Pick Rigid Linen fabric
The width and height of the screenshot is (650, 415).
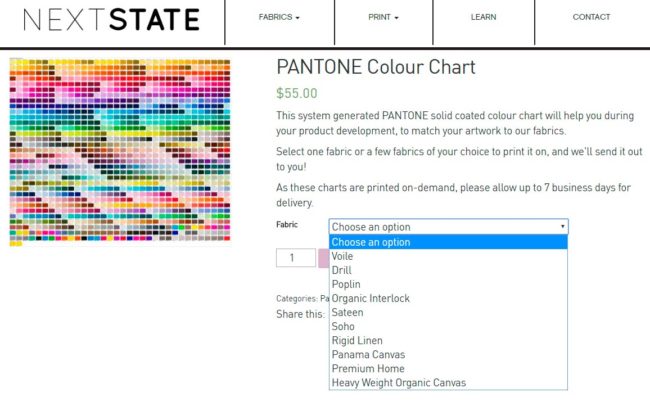(357, 341)
